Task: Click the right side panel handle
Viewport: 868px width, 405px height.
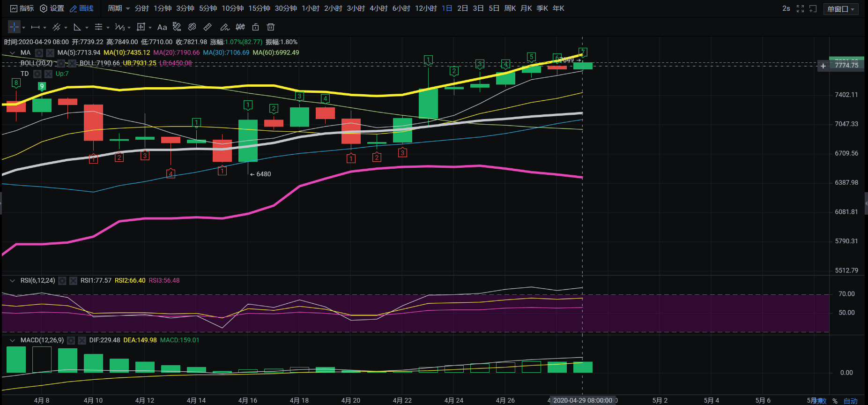Action: [866, 203]
